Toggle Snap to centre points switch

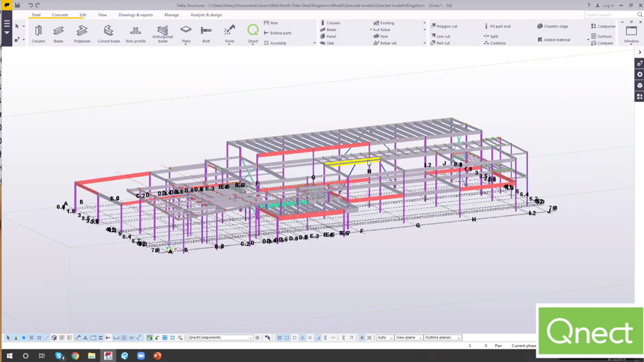[294, 337]
